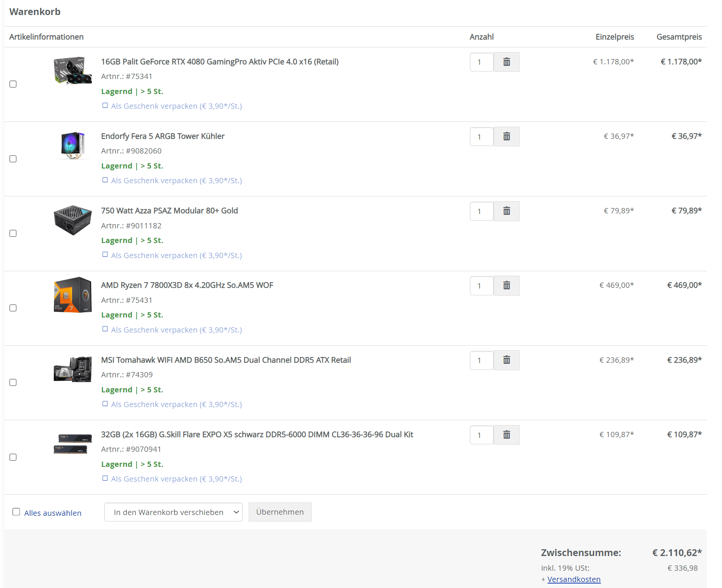The width and height of the screenshot is (722, 588).
Task: Click the 'inkl. 19% USt:' label
Action: (x=565, y=568)
